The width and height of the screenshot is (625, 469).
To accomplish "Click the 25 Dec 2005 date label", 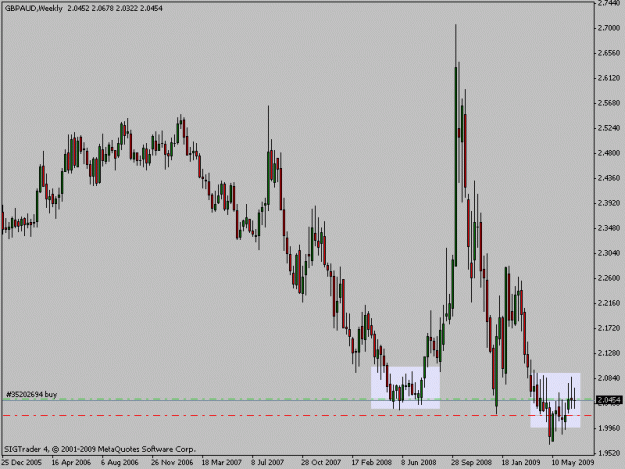I will pos(22,462).
